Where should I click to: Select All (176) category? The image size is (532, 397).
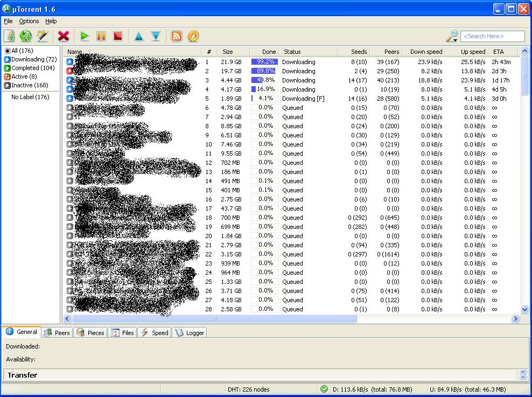pos(19,51)
